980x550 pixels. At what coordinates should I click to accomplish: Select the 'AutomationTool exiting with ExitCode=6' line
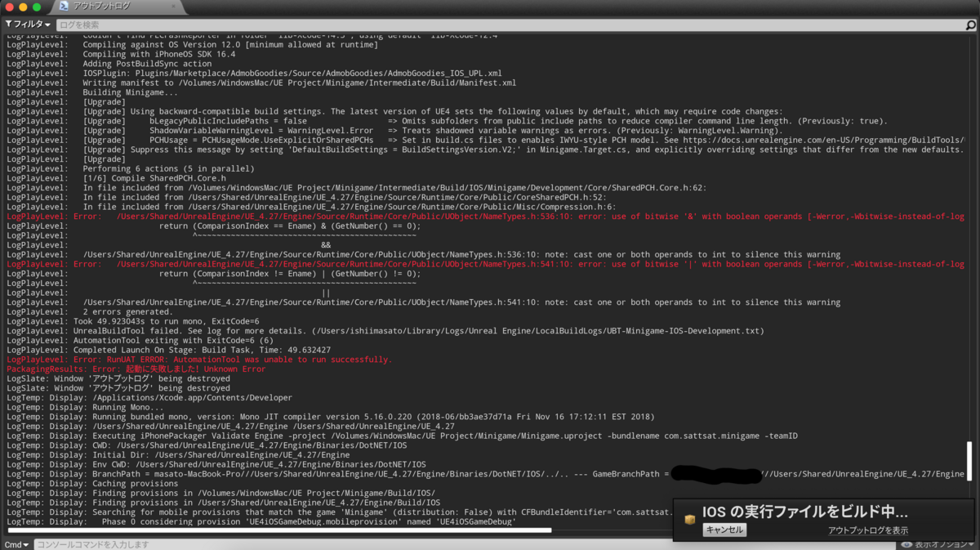point(140,341)
